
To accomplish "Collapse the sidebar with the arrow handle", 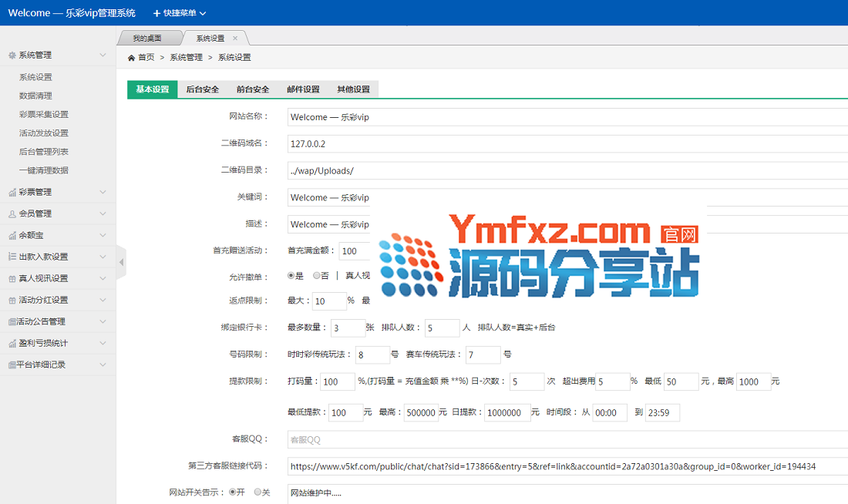I will pyautogui.click(x=121, y=263).
